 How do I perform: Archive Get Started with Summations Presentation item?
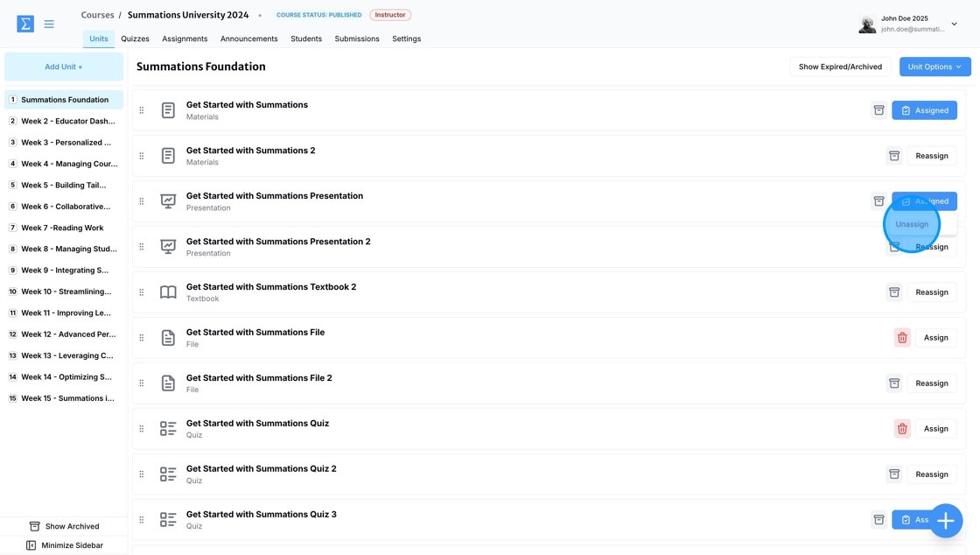pos(878,201)
